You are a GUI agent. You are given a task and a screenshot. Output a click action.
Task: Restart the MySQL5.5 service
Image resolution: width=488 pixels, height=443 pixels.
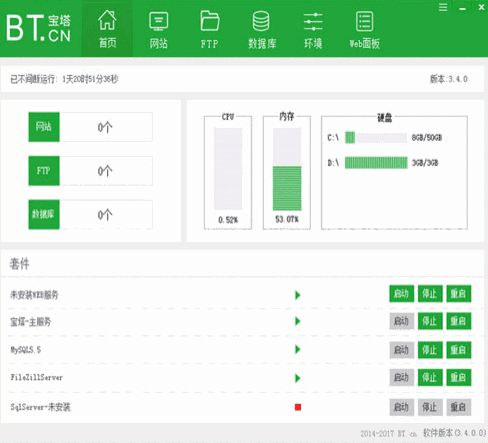(x=459, y=350)
